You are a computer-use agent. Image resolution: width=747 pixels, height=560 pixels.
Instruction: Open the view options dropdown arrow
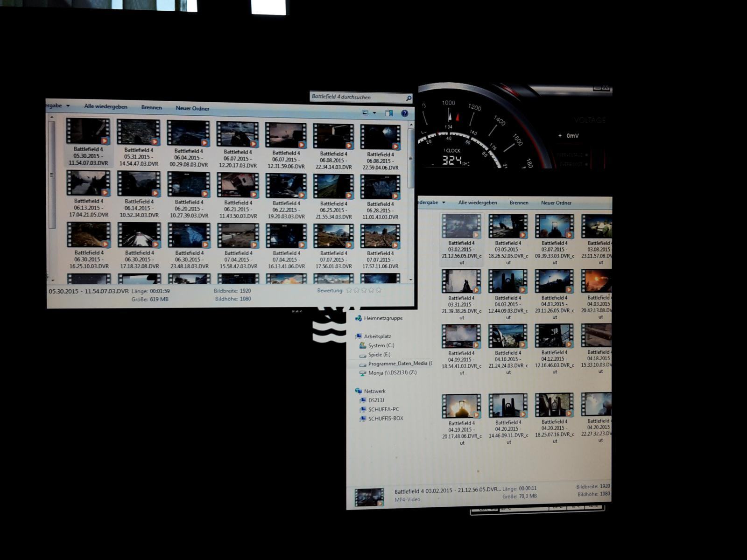click(x=374, y=113)
